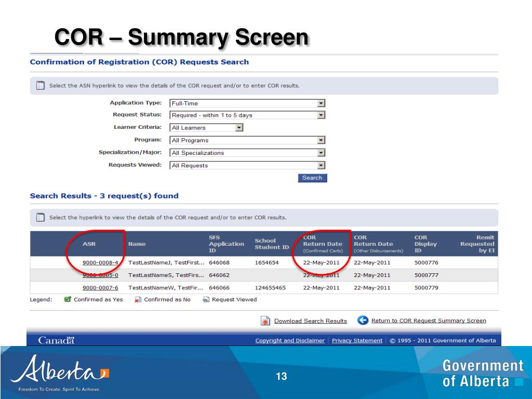Click the COR Display ID column header
The height and width of the screenshot is (399, 532).
pyautogui.click(x=425, y=244)
